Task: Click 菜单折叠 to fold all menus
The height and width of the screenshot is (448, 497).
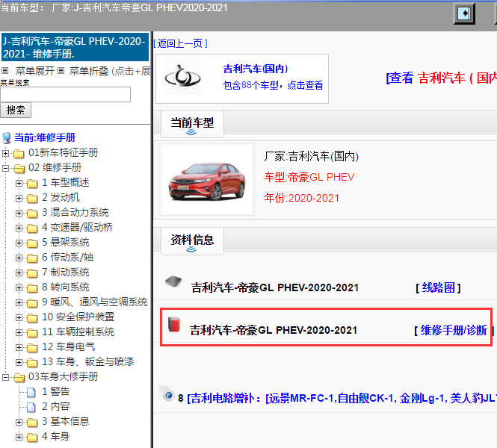Action: [89, 71]
